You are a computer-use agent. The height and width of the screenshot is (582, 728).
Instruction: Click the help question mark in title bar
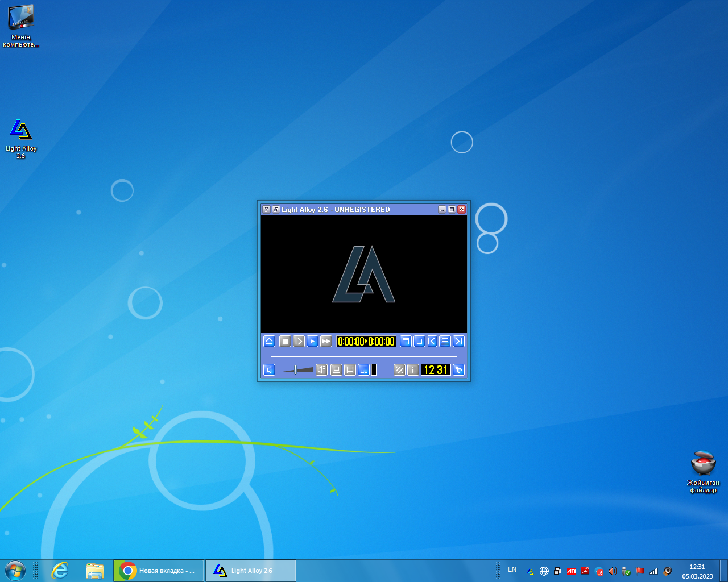click(266, 209)
